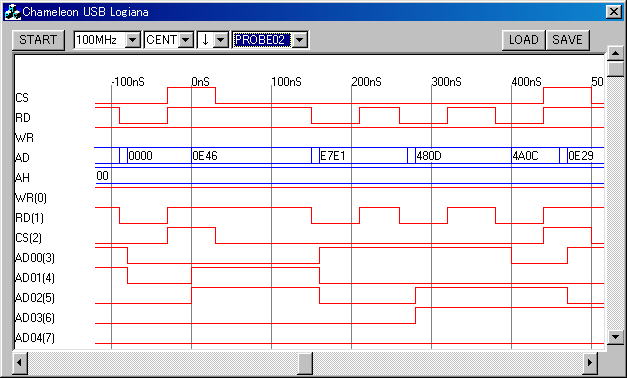
Task: Select the AD03(6) channel label
Action: (x=35, y=318)
